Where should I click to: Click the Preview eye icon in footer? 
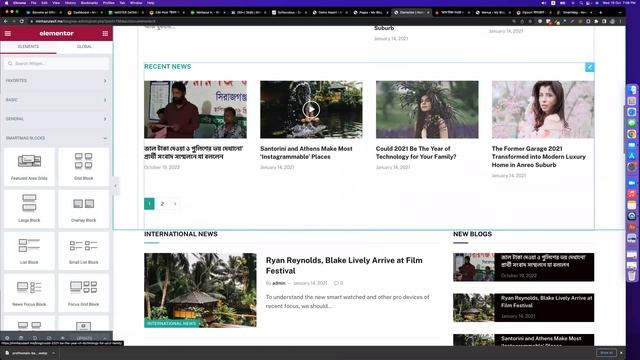pyautogui.click(x=62, y=338)
